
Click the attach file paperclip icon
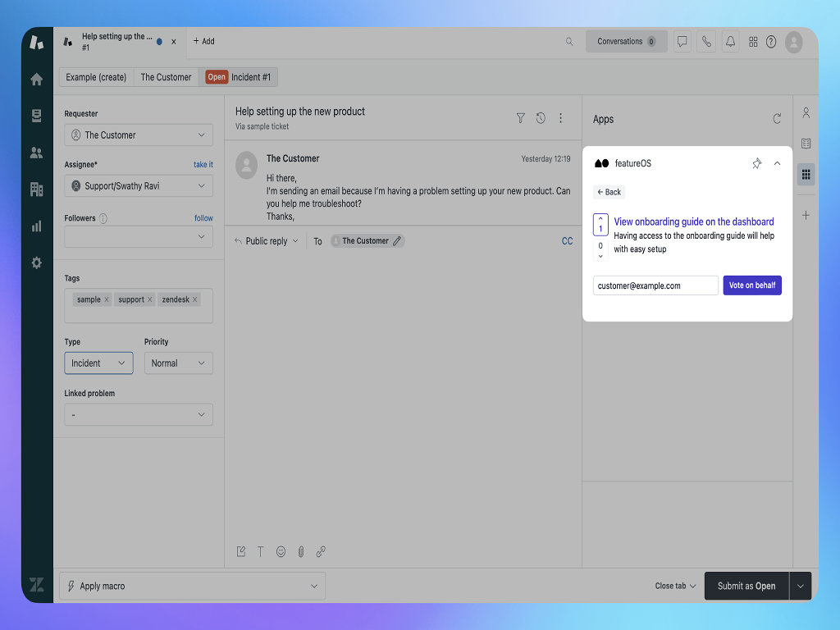click(301, 552)
